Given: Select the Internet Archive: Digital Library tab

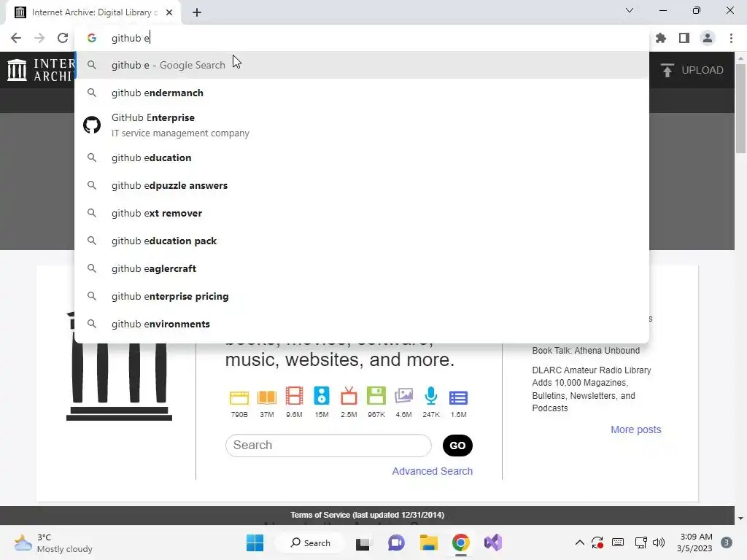Looking at the screenshot, I should pos(93,12).
